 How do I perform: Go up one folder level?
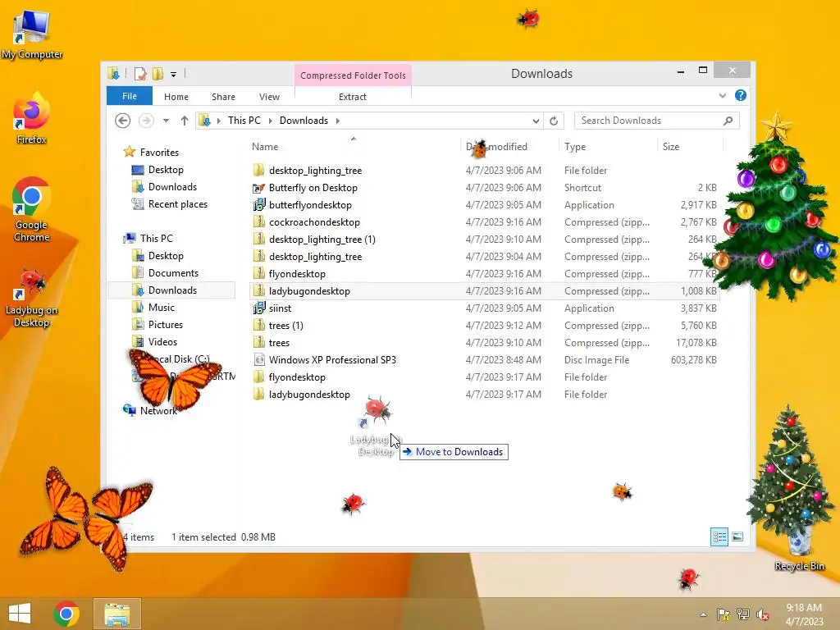185,121
